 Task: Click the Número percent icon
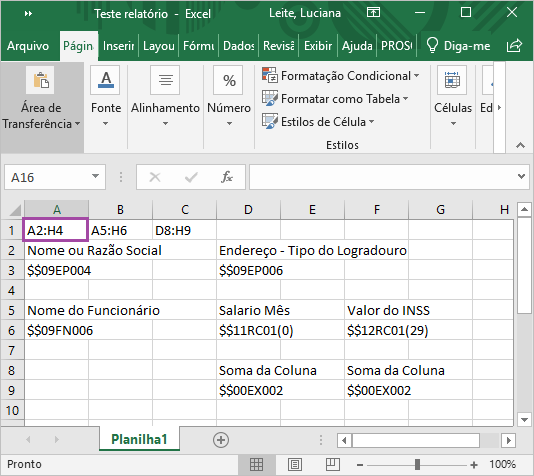coord(229,80)
